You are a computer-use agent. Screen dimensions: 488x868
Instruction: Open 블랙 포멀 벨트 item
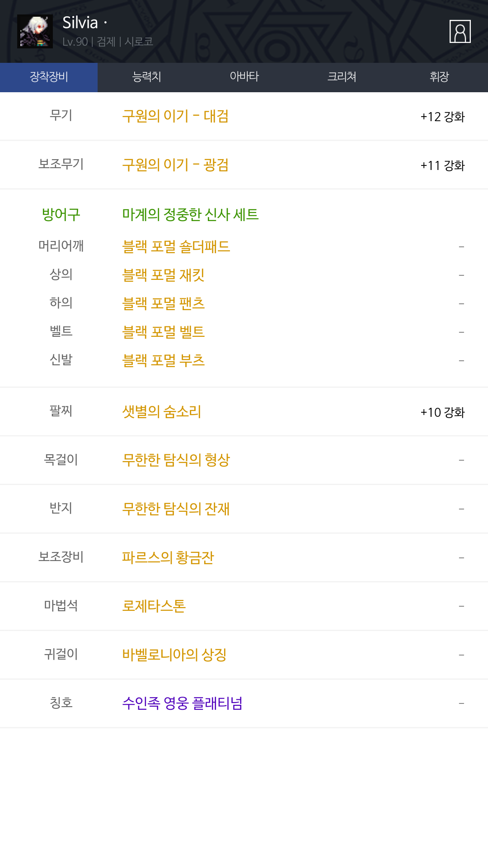point(164,332)
